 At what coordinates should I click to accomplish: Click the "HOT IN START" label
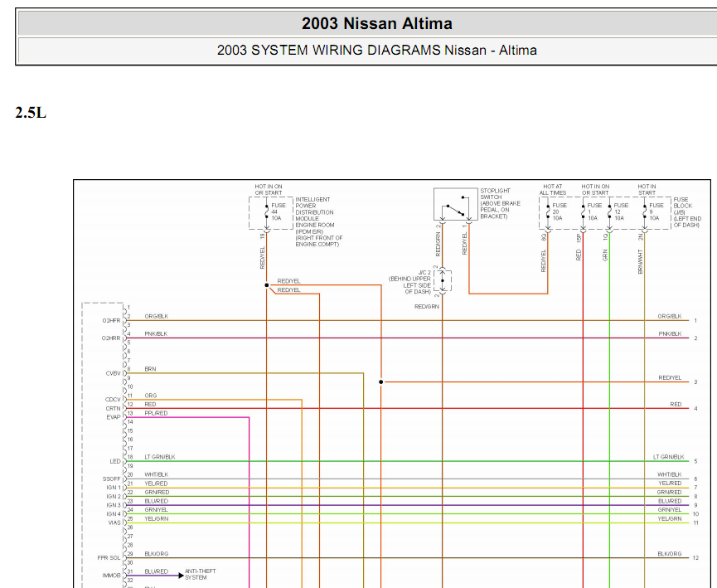pos(647,189)
